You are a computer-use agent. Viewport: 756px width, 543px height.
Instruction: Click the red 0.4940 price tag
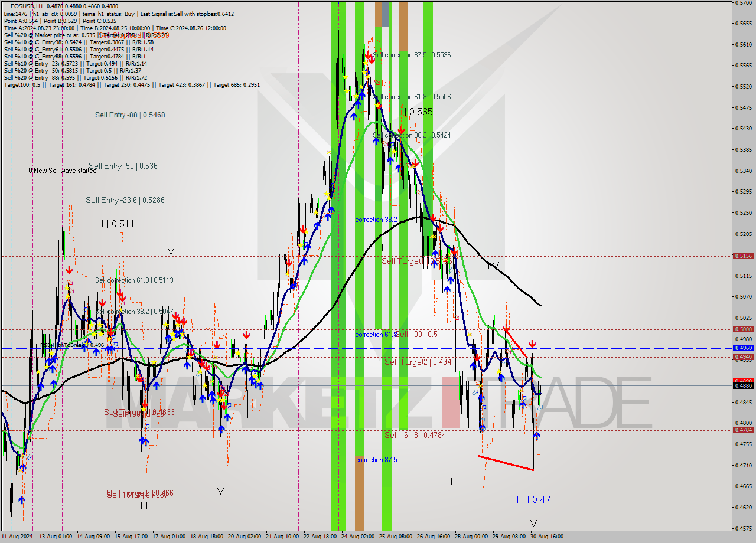(x=743, y=356)
